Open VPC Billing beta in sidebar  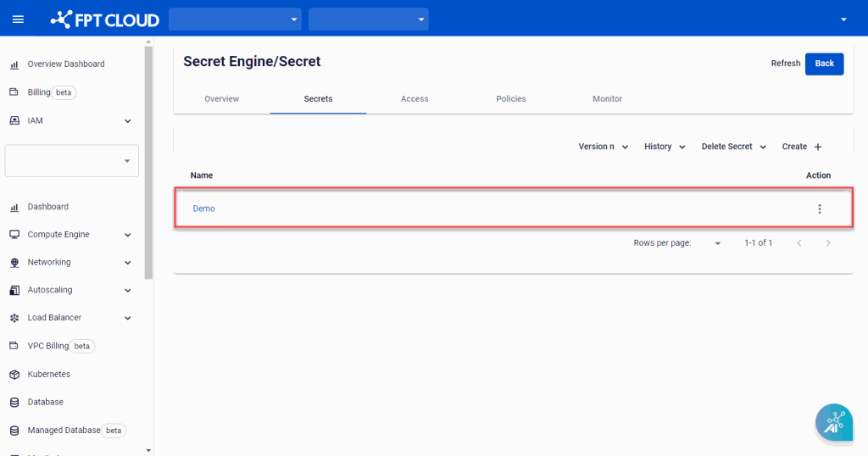pyautogui.click(x=61, y=346)
